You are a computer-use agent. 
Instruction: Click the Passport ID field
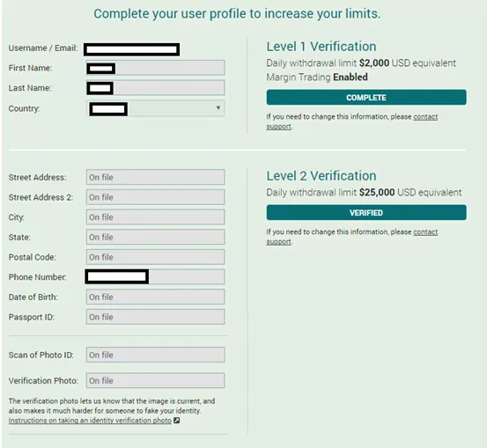point(155,317)
